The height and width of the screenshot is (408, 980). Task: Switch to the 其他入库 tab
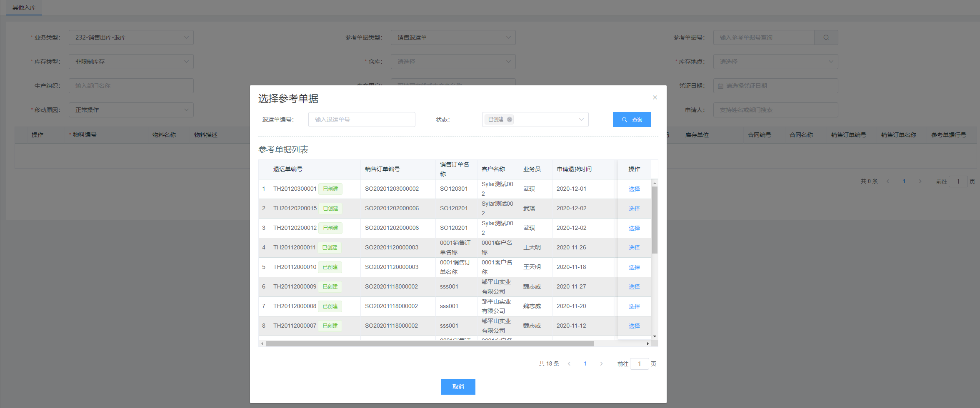pyautogui.click(x=24, y=7)
